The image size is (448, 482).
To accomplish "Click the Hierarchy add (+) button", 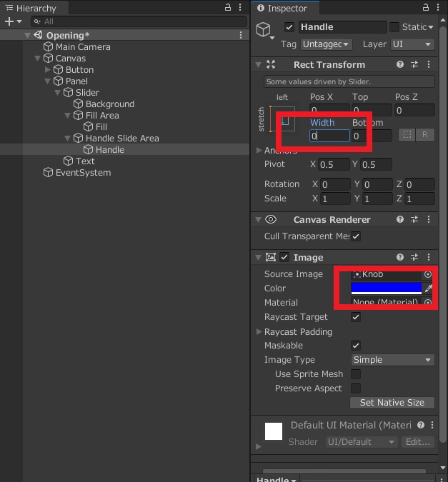I will pos(9,21).
